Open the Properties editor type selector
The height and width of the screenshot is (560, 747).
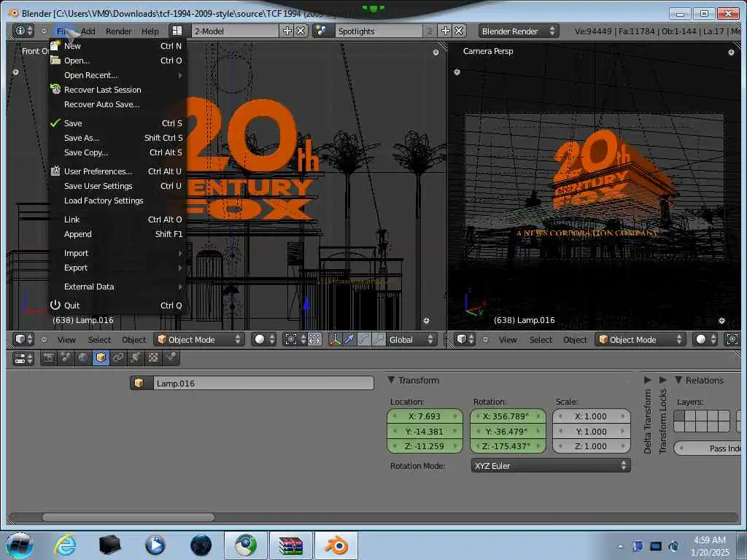[x=23, y=358]
